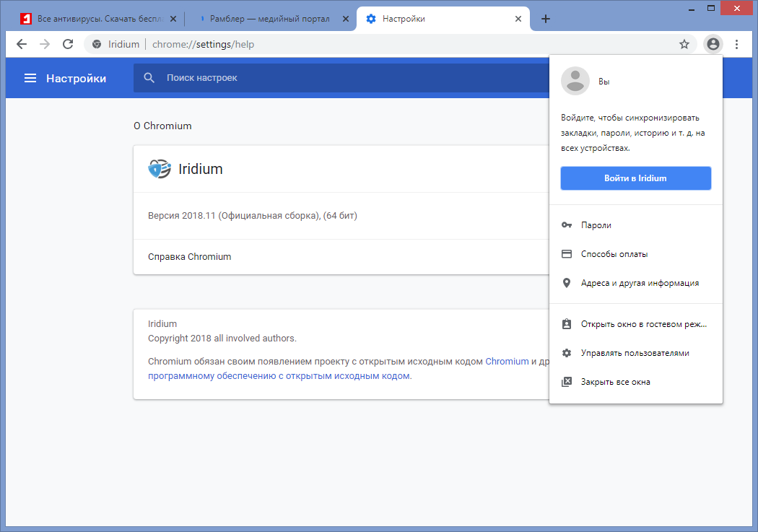Open Адреса и другая информация entry
Image resolution: width=758 pixels, height=532 pixels.
point(636,283)
